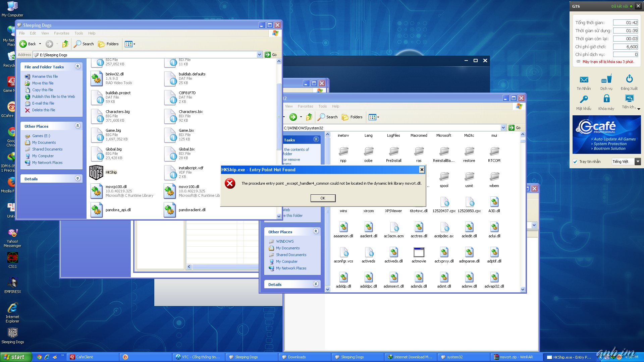The height and width of the screenshot is (362, 644).
Task: Click Delete this file link
Action: click(44, 110)
